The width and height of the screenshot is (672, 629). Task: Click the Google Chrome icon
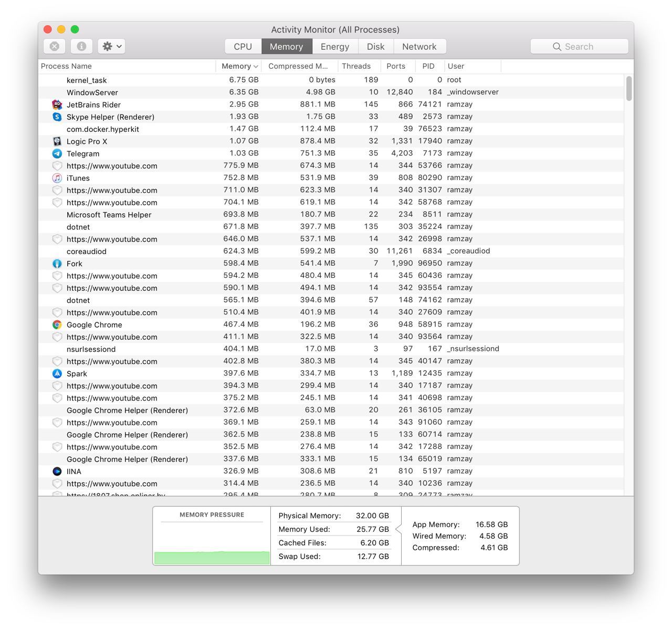[x=57, y=324]
